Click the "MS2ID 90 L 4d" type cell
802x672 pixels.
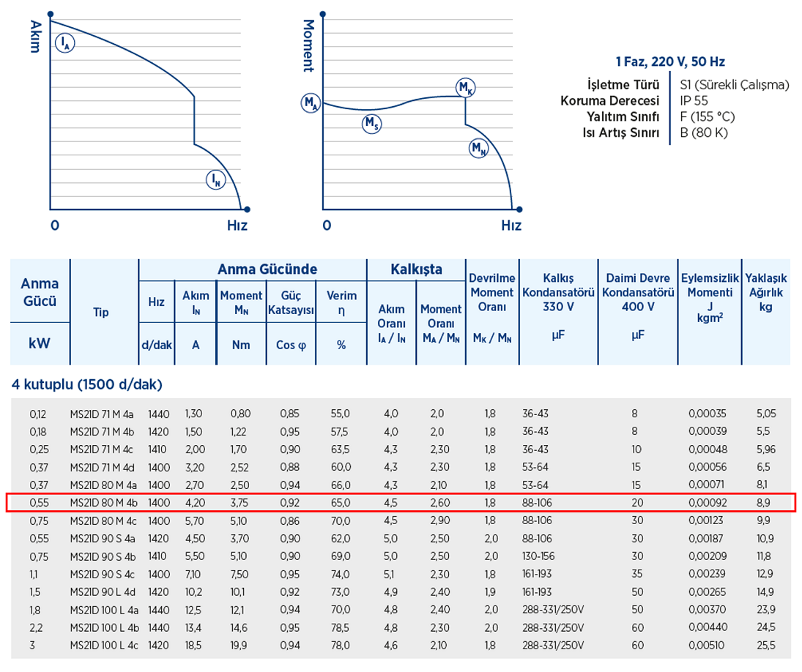pos(103,591)
